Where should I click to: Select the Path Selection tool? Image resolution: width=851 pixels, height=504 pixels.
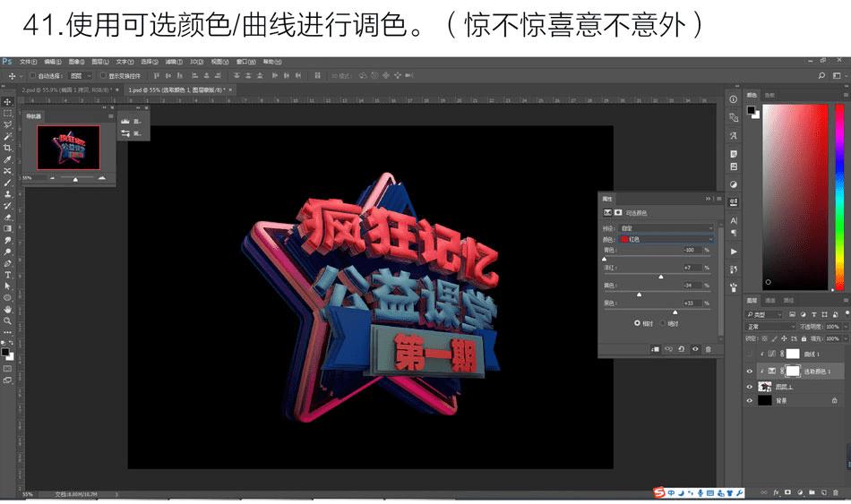(7, 286)
